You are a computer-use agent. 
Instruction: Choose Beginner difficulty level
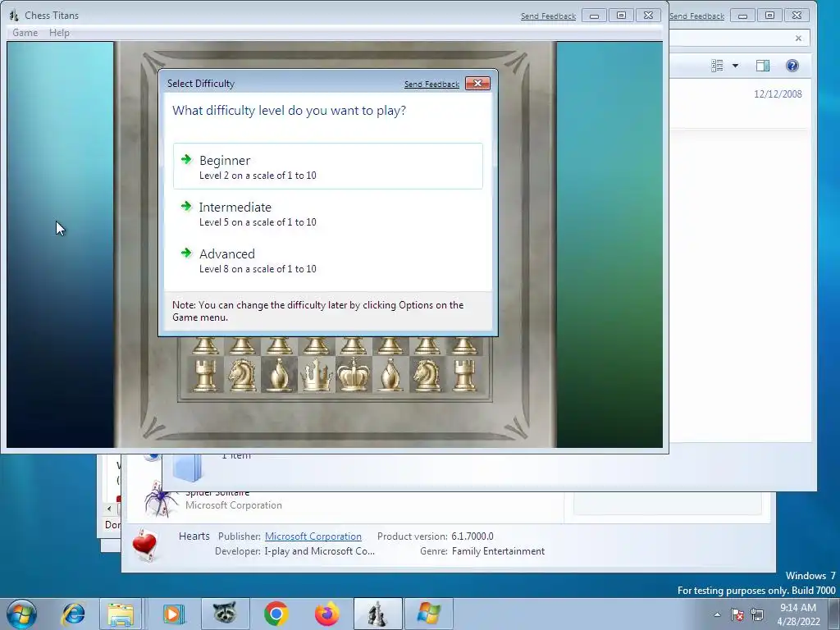pyautogui.click(x=328, y=166)
